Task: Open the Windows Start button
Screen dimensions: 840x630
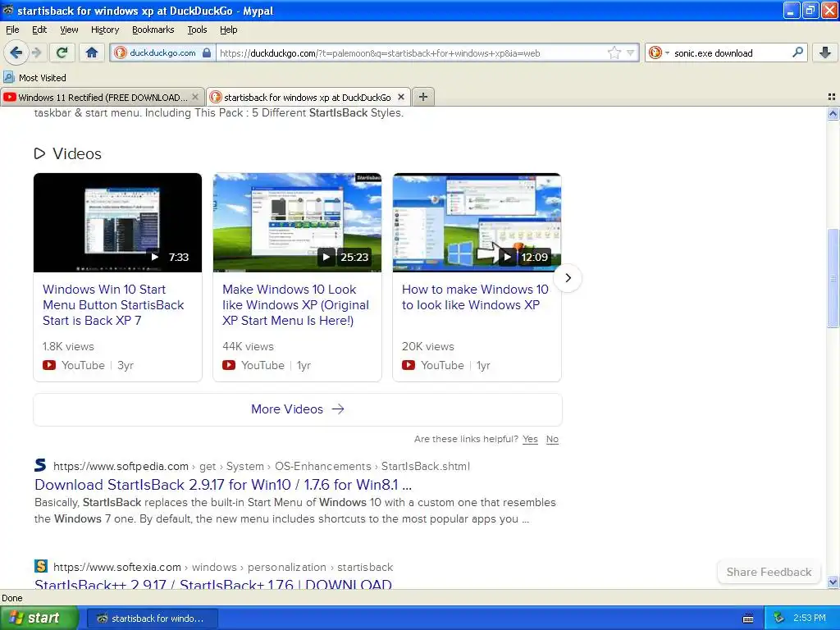Action: (39, 618)
